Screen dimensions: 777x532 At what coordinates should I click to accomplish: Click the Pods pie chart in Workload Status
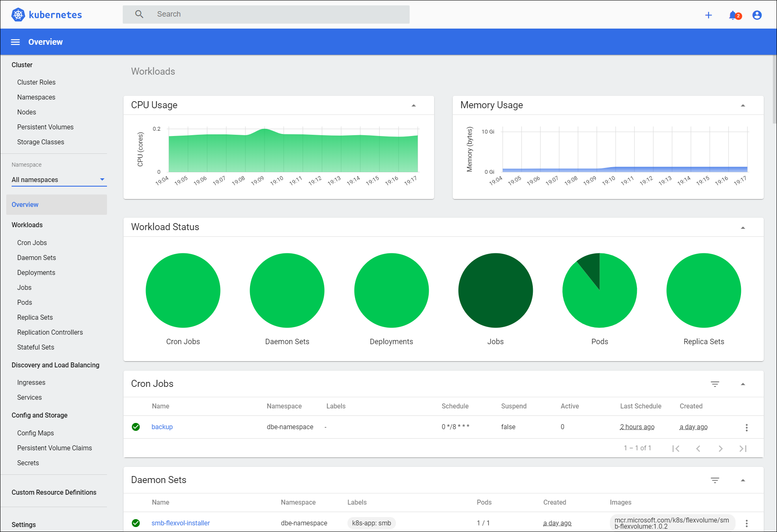[x=600, y=290]
